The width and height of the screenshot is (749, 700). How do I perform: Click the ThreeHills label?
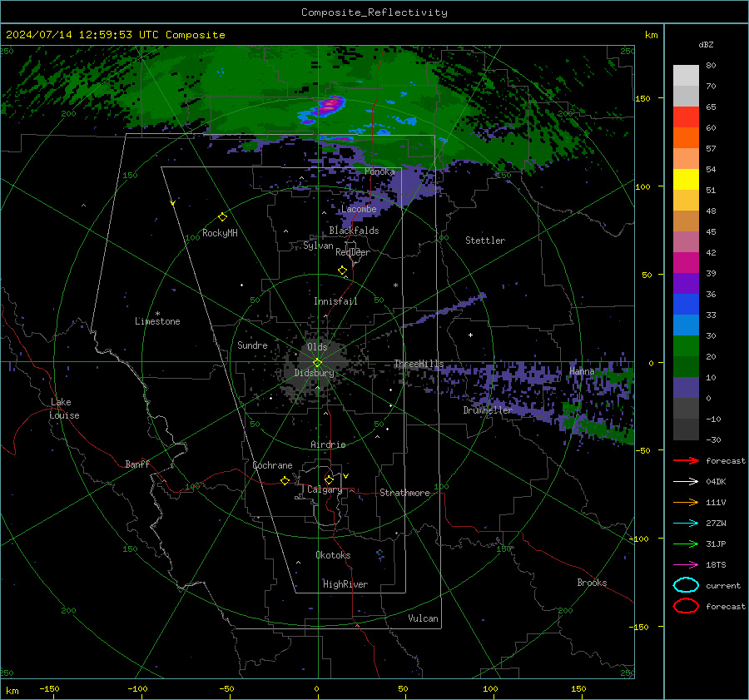click(419, 364)
